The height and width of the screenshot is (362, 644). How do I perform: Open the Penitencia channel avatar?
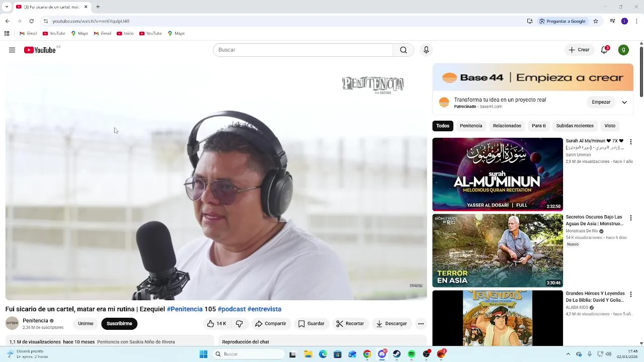pyautogui.click(x=12, y=323)
